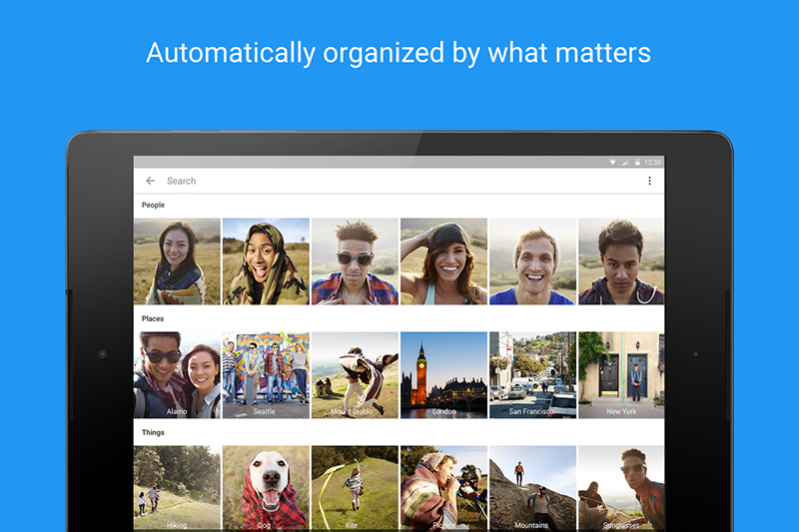Select the Dog thumbnail
Viewport: 799px width, 532px height.
pyautogui.click(x=266, y=487)
